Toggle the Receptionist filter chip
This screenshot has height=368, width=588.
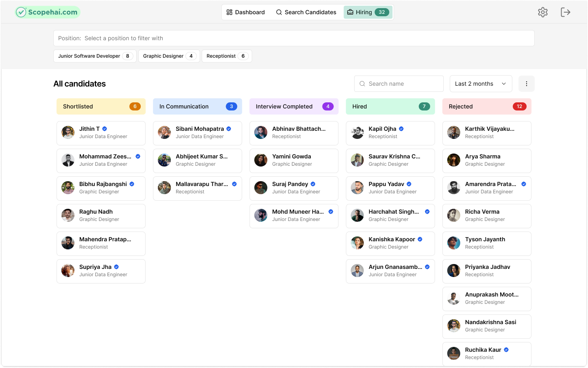[226, 56]
